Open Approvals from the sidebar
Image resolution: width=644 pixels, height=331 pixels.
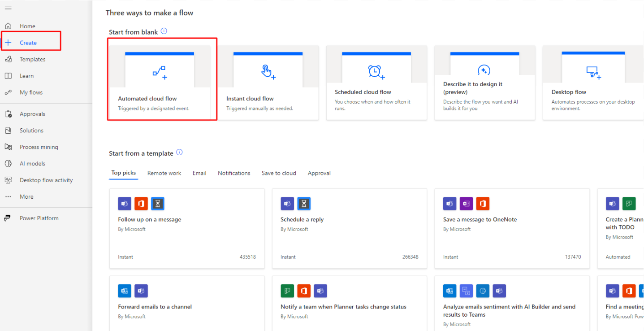(32, 113)
